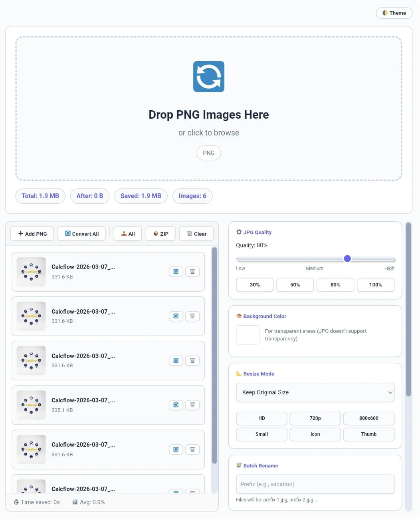Screen dimensions: 420x523
Task: Remove the 335.1 KB image using its trash icon
Action: coord(192,405)
